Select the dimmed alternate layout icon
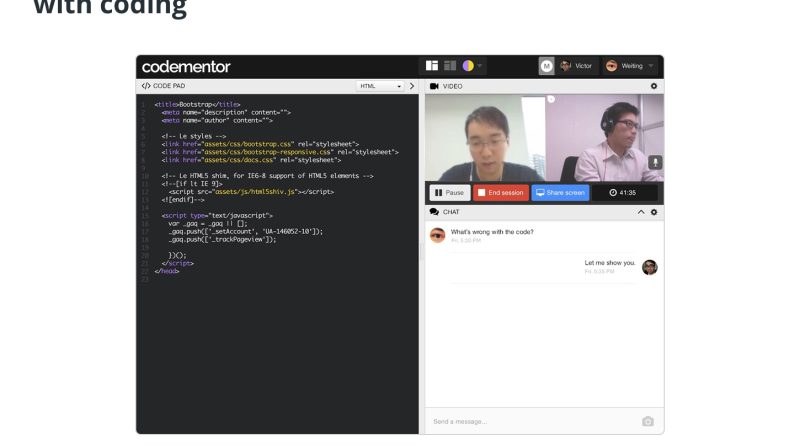Image resolution: width=800 pixels, height=445 pixels. [x=450, y=65]
